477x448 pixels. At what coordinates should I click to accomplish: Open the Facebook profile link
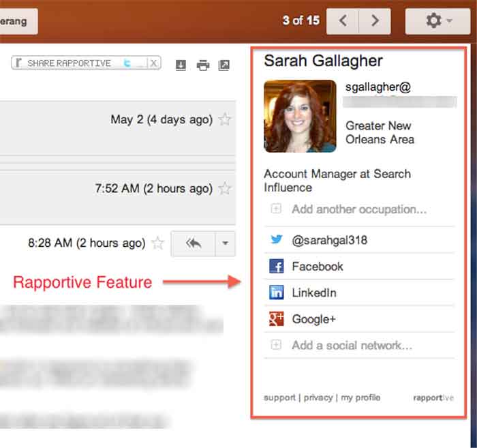tap(317, 267)
